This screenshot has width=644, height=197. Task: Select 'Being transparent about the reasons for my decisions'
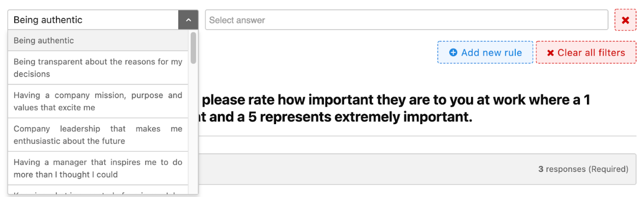[x=98, y=68]
